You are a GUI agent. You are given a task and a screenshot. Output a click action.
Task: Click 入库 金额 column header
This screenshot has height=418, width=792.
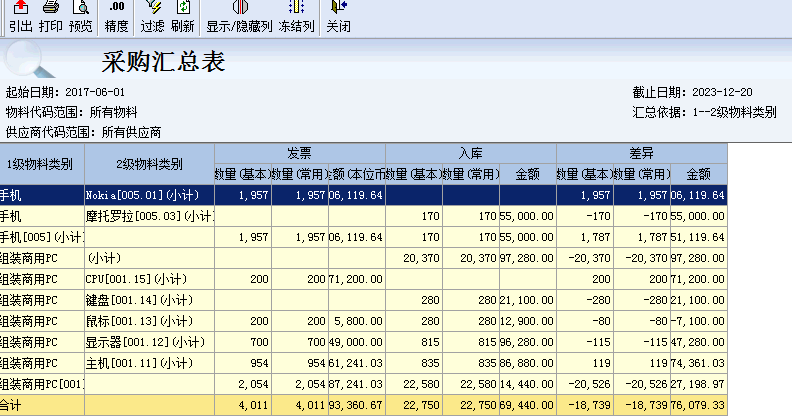click(x=528, y=174)
